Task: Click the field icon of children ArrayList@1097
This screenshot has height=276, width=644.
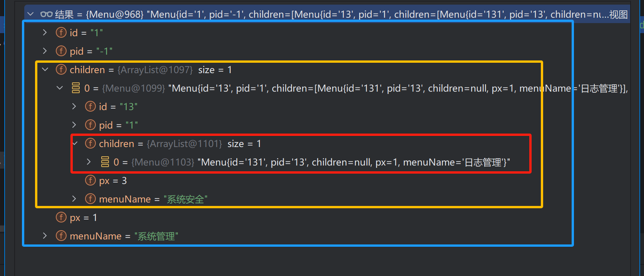Action: pyautogui.click(x=61, y=70)
